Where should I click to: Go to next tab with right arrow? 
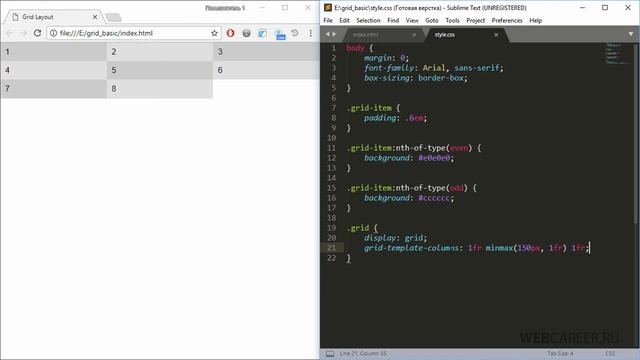334,34
